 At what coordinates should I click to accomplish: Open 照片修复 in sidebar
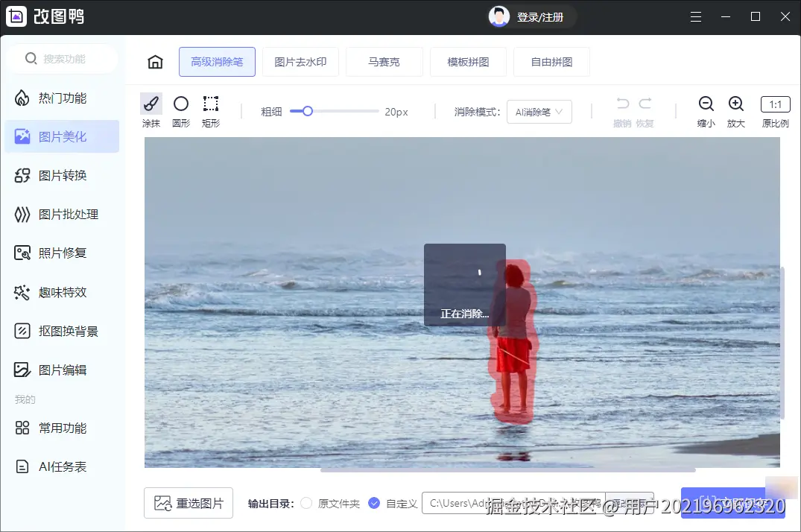point(62,253)
